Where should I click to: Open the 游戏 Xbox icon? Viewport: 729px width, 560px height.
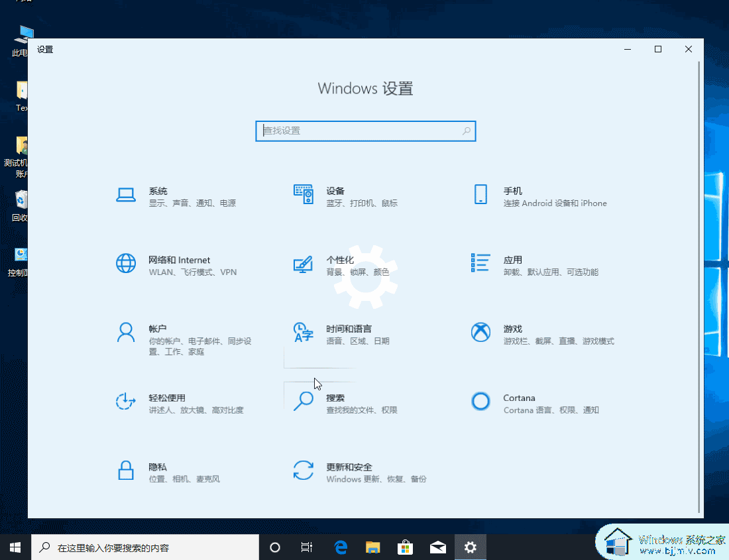480,332
